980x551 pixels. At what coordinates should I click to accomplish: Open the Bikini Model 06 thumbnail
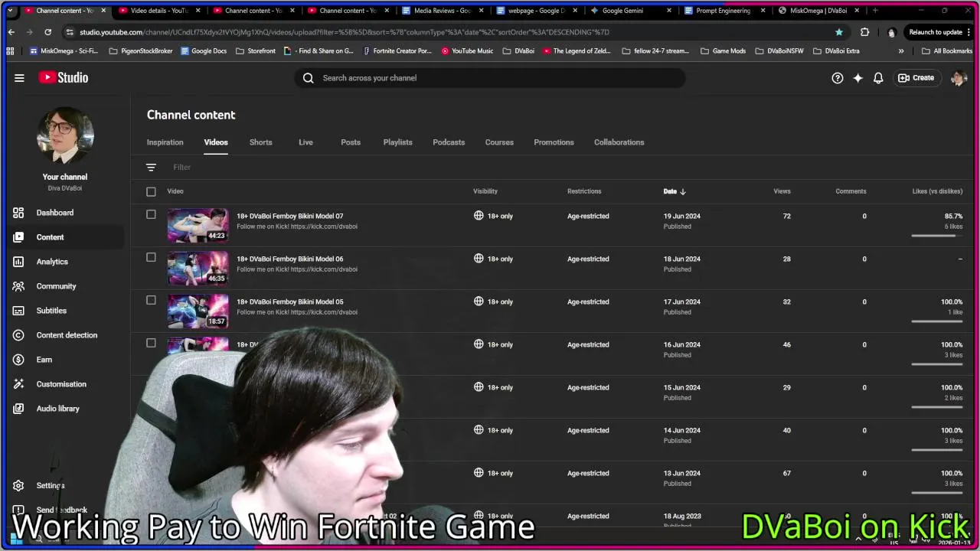(198, 269)
